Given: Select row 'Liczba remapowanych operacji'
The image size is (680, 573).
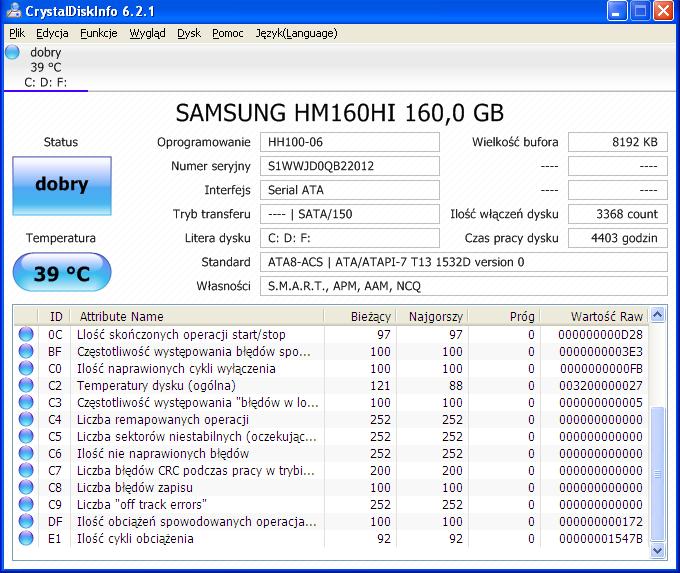Looking at the screenshot, I should click(331, 419).
